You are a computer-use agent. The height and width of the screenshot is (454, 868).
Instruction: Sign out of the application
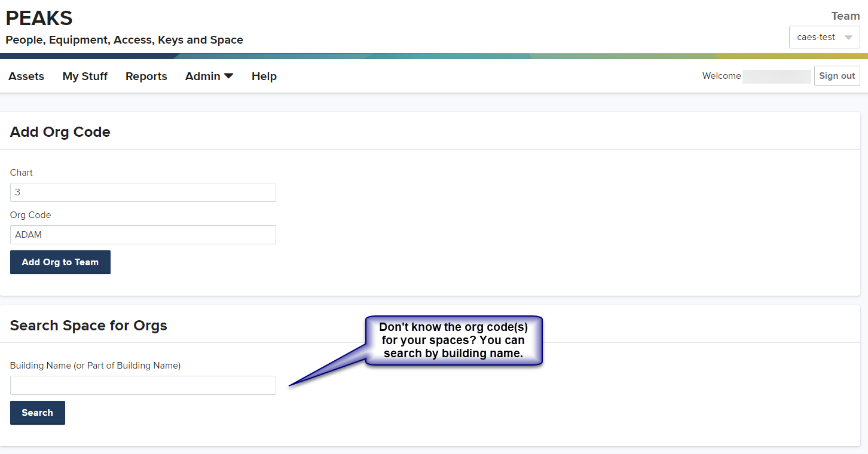pyautogui.click(x=836, y=76)
